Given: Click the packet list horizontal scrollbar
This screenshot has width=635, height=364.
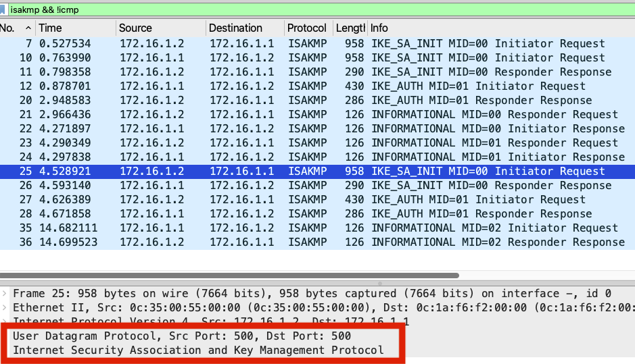Looking at the screenshot, I should coord(229,276).
